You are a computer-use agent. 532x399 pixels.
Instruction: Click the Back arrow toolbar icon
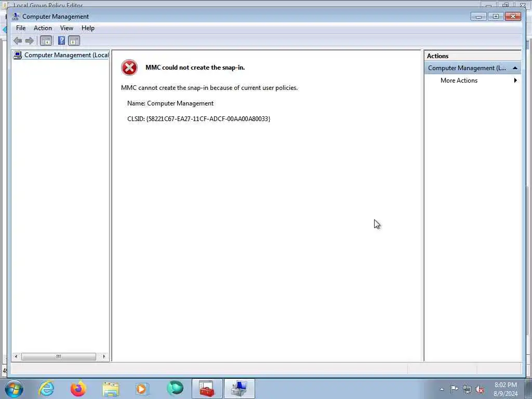[18, 41]
